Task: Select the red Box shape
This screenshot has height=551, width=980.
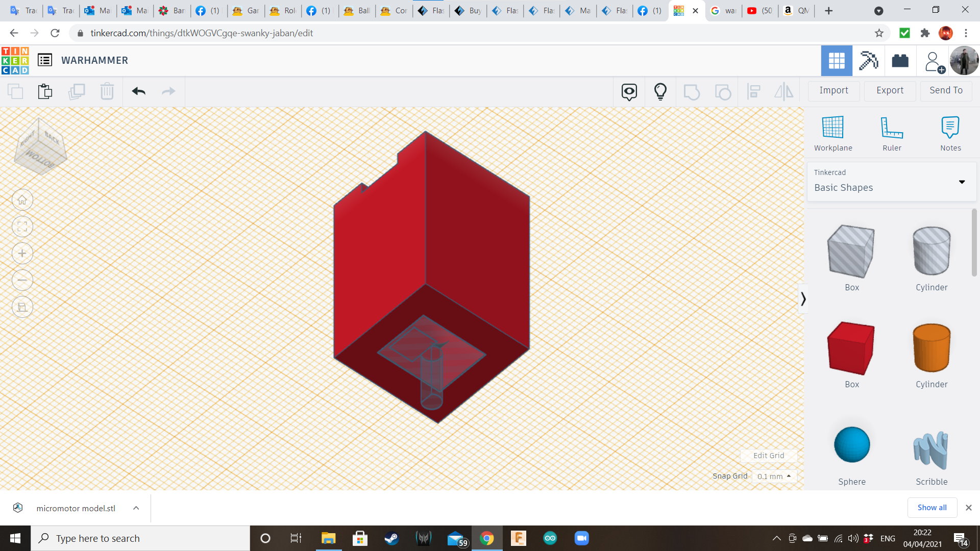Action: (x=851, y=348)
